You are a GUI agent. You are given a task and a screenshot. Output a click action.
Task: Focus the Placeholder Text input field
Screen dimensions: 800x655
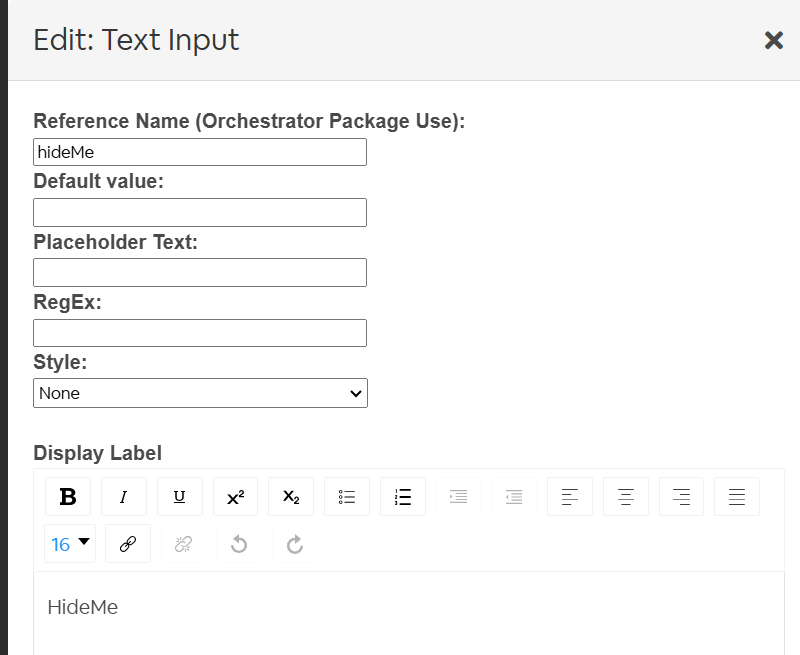point(200,273)
